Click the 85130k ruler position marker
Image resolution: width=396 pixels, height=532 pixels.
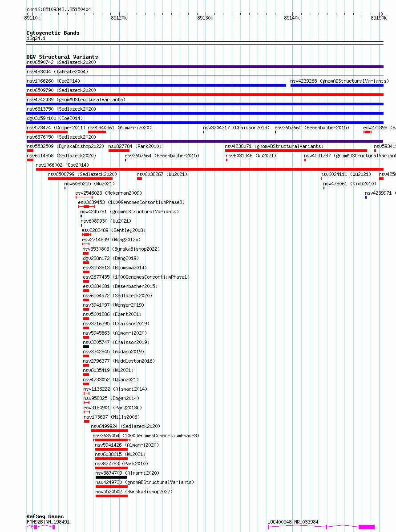205,18
